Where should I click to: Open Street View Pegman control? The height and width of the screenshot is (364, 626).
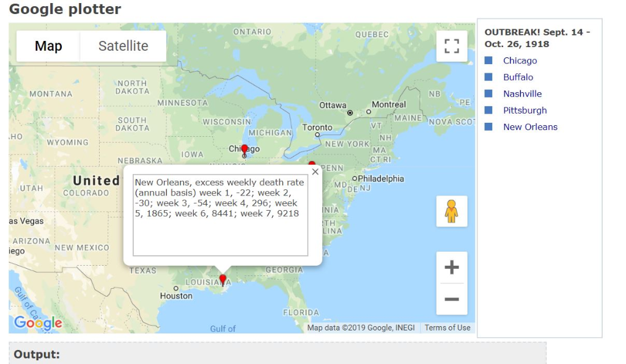tap(452, 211)
